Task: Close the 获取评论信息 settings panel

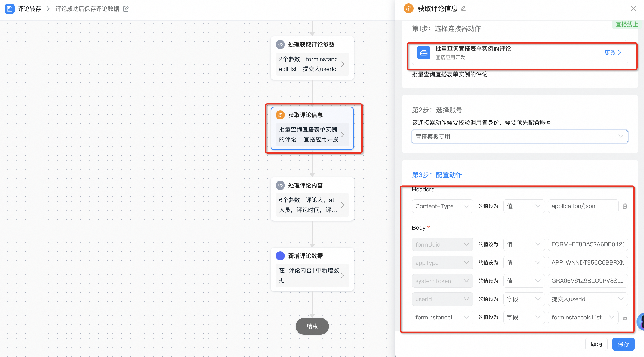Action: click(633, 9)
